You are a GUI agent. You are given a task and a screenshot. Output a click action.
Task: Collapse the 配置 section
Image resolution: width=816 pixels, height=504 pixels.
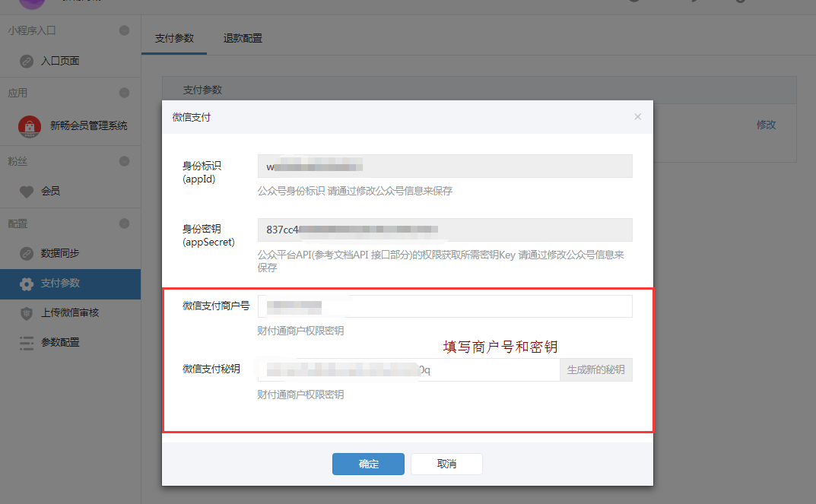pyautogui.click(x=125, y=223)
